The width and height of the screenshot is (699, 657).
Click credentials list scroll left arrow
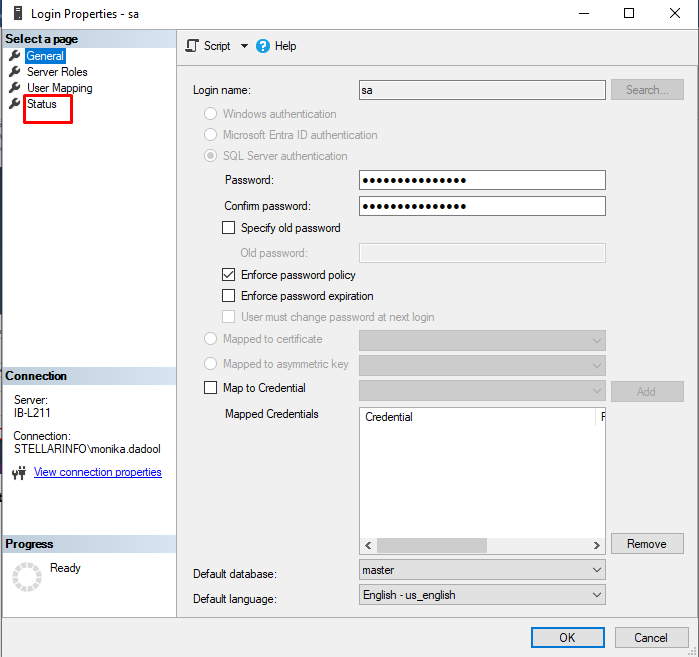pyautogui.click(x=368, y=545)
